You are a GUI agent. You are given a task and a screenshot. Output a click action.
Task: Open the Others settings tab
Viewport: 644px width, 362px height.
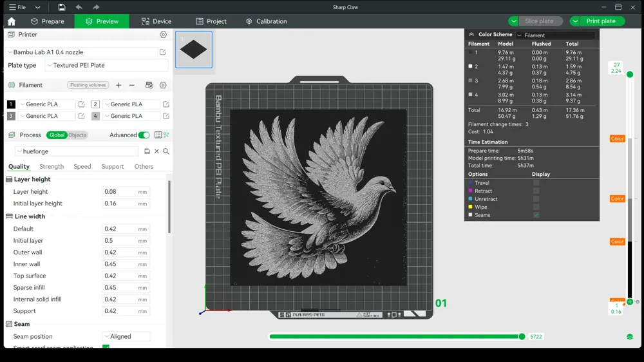[144, 166]
